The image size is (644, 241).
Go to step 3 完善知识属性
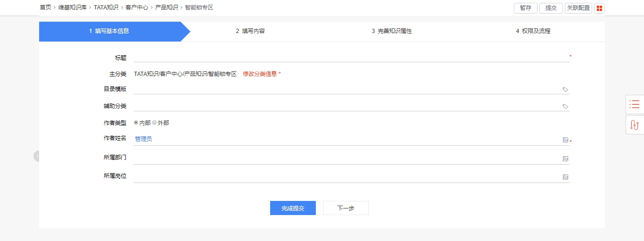[x=392, y=31]
